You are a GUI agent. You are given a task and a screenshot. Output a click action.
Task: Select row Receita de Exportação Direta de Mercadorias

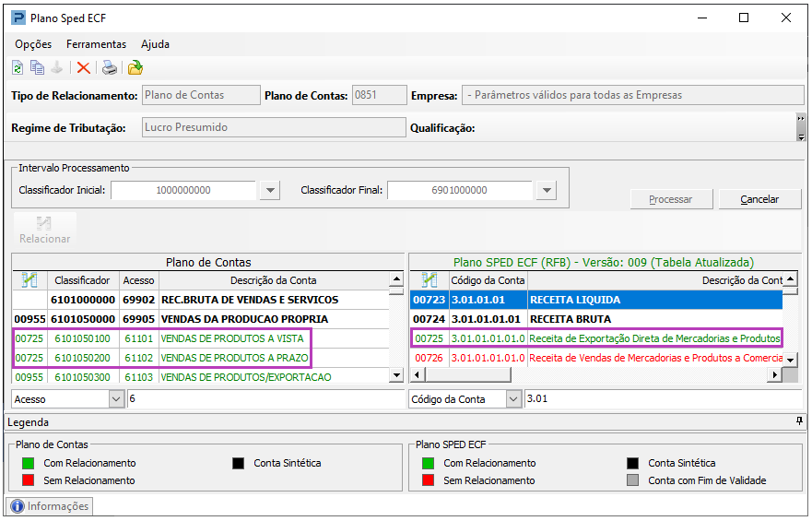point(596,338)
